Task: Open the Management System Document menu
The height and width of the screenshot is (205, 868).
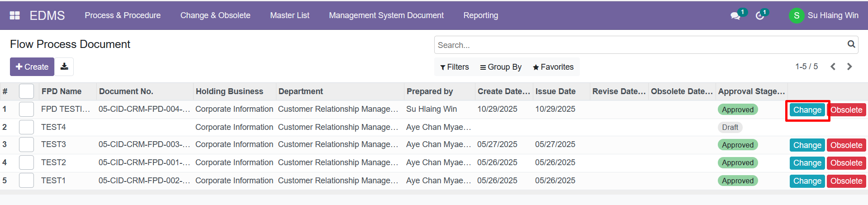Action: pyautogui.click(x=386, y=15)
